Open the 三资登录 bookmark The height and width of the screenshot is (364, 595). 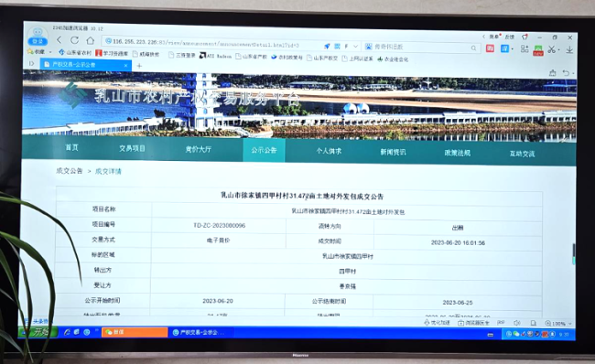[182, 55]
